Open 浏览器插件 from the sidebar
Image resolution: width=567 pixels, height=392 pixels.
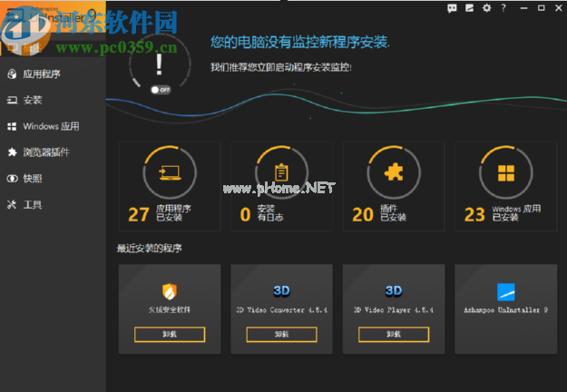click(x=45, y=152)
